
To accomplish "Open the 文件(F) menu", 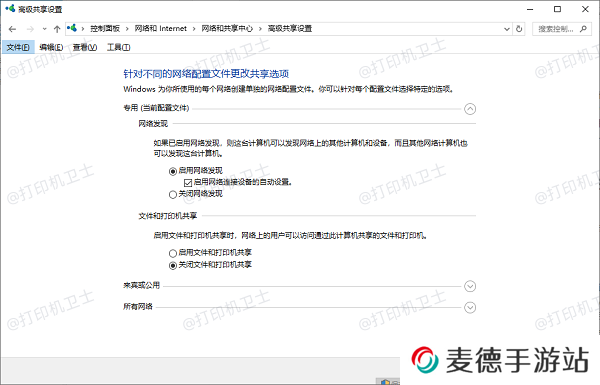I will pos(18,47).
